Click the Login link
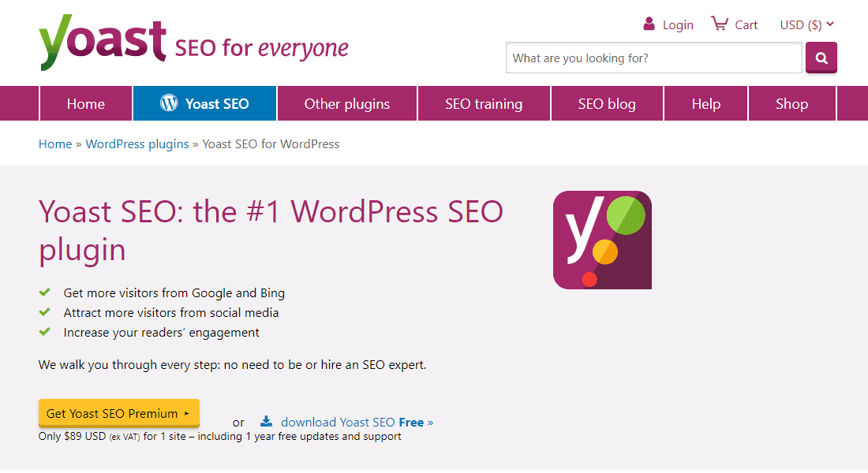 [x=678, y=25]
